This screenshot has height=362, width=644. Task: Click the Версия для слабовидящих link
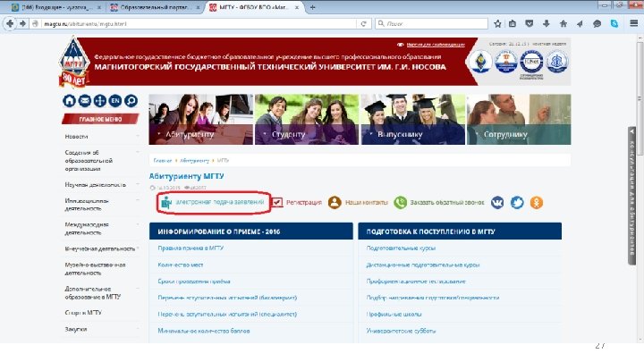click(x=436, y=45)
